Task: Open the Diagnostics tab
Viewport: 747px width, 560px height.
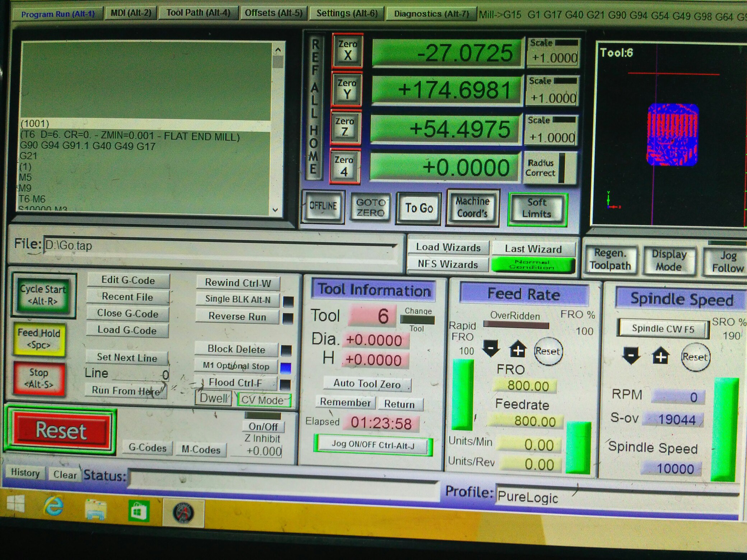Action: pos(431,14)
